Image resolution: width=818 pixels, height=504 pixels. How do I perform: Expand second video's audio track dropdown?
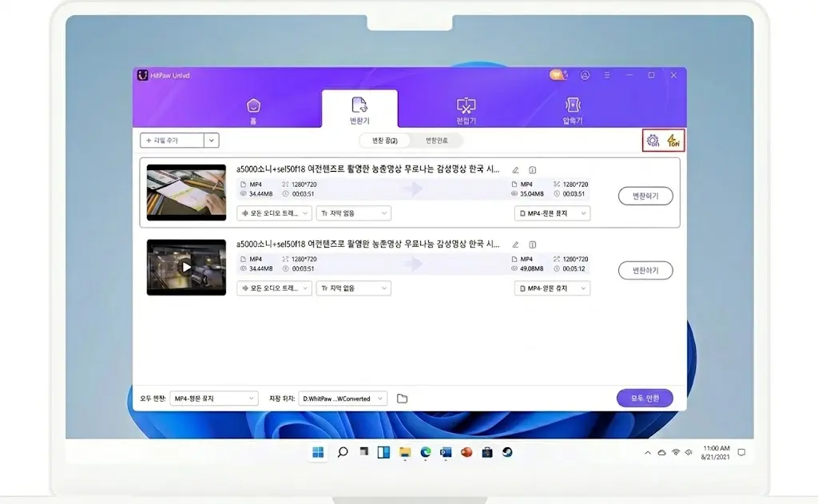[x=275, y=288]
